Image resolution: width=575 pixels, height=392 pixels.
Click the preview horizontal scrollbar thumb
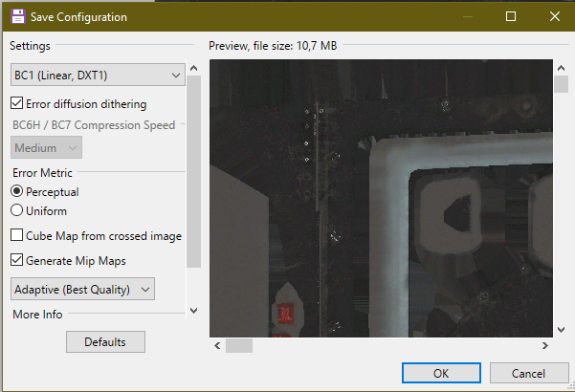[x=239, y=345]
